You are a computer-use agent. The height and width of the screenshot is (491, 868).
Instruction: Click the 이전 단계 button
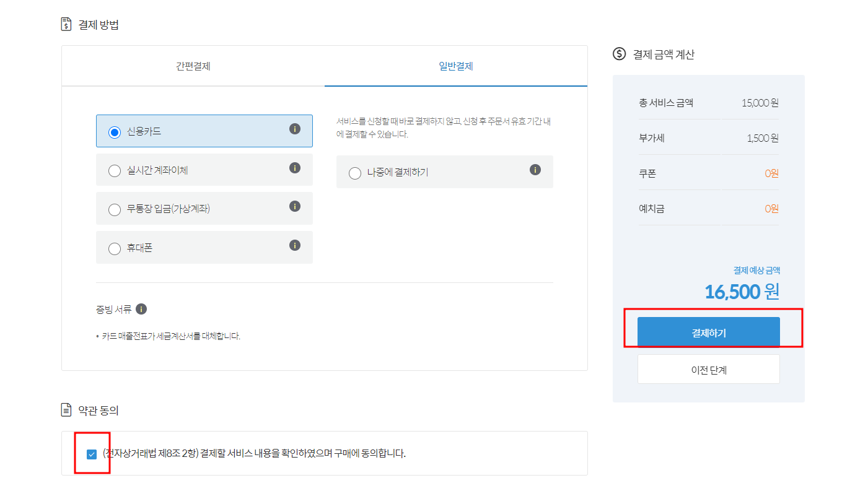pyautogui.click(x=708, y=368)
